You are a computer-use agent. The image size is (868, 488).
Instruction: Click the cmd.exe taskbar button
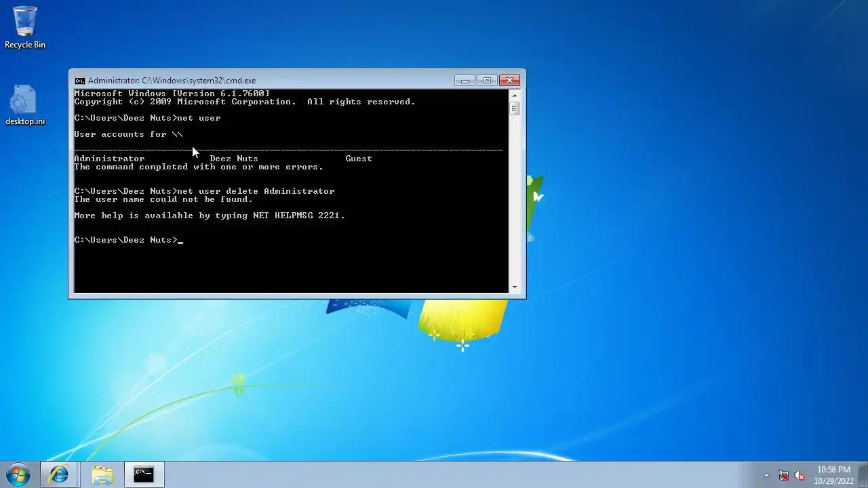[144, 474]
